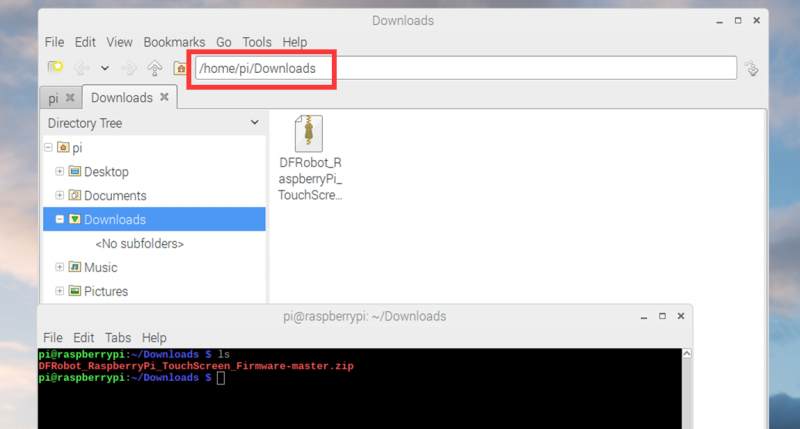
Task: Expand the Music tree node
Action: click(60, 267)
